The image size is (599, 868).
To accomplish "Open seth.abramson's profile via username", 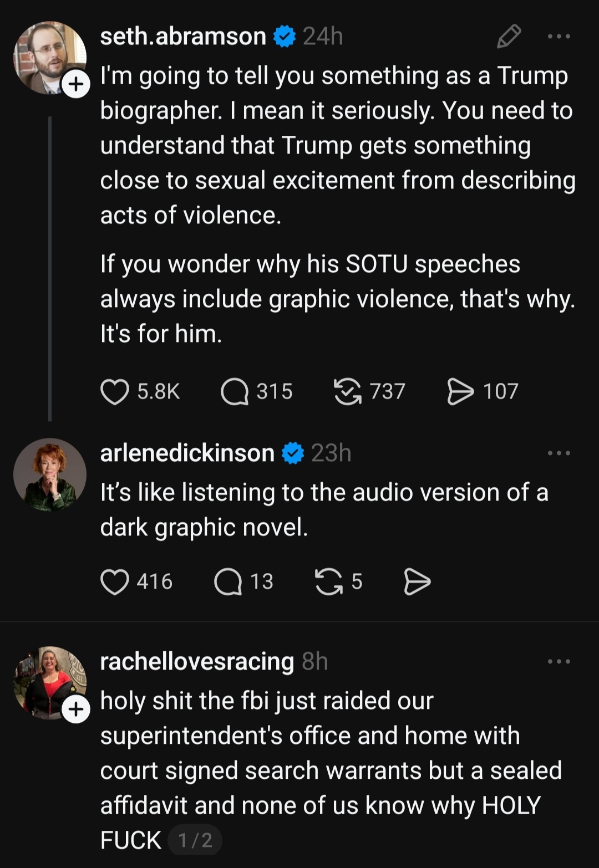I will pyautogui.click(x=183, y=37).
